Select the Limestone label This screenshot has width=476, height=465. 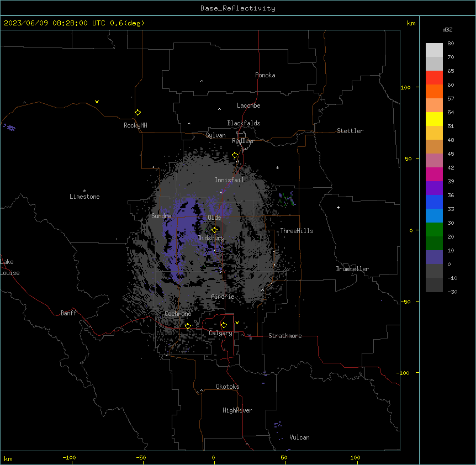(84, 197)
